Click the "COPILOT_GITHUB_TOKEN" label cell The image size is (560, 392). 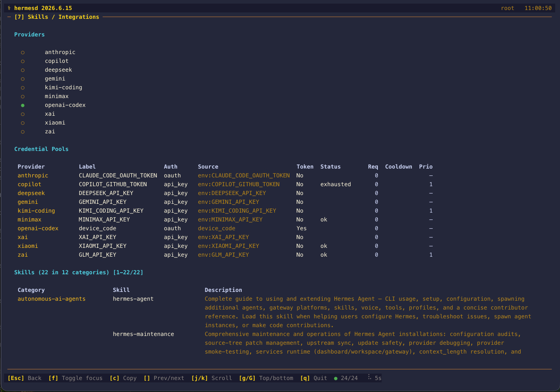[113, 184]
